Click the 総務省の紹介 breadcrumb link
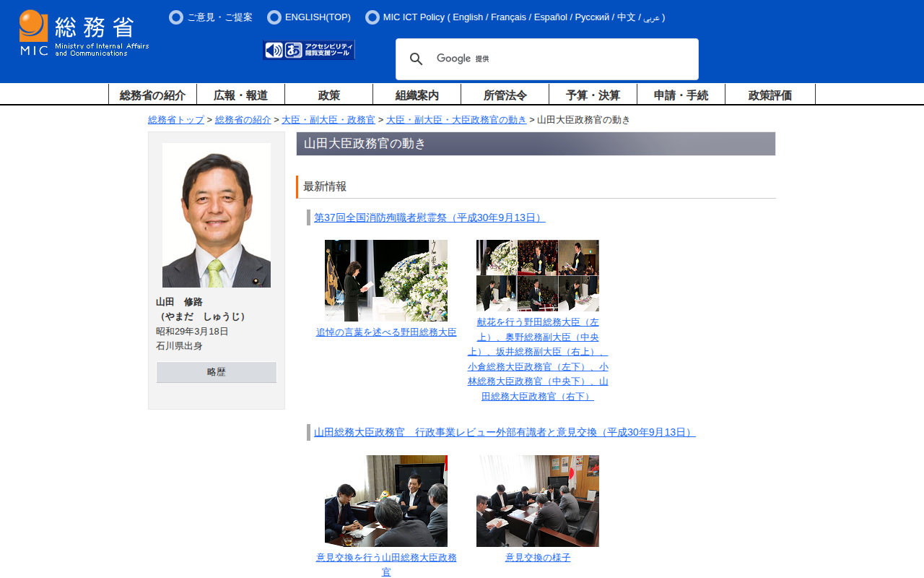 (x=243, y=120)
